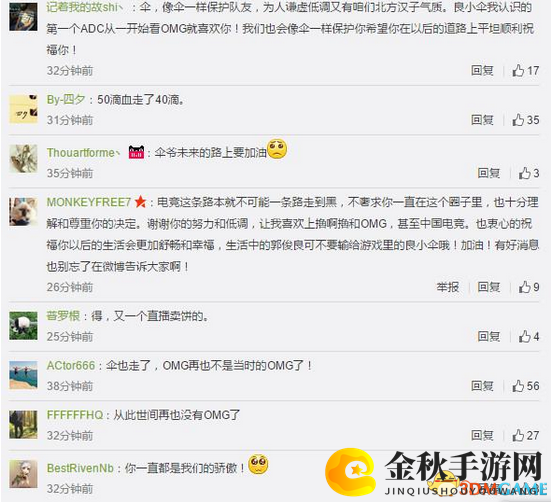Click the avatar of By-四夕
This screenshot has height=502, width=552.
(23, 109)
